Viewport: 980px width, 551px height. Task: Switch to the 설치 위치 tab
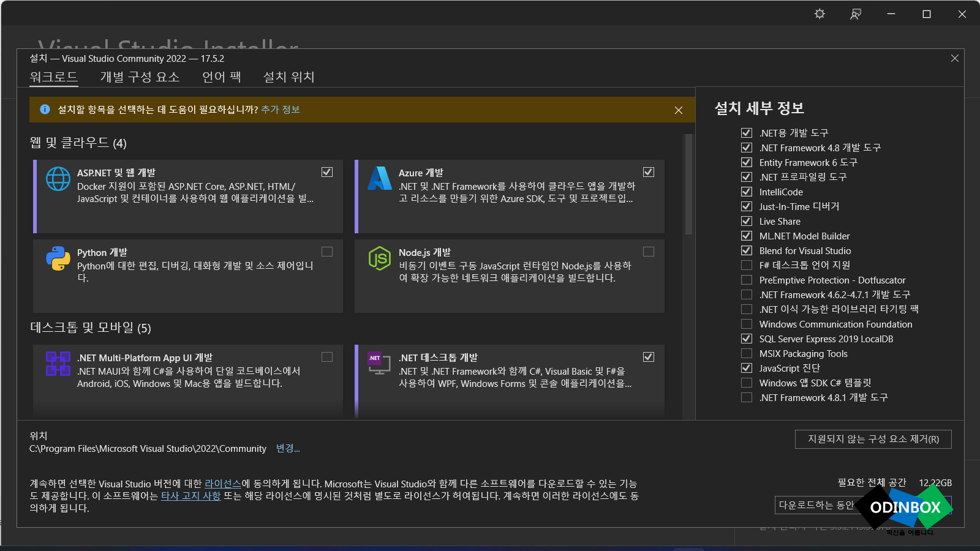coord(288,77)
